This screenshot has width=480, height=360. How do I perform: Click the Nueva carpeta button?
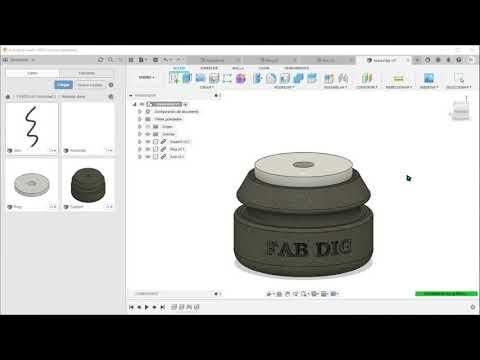tap(90, 85)
